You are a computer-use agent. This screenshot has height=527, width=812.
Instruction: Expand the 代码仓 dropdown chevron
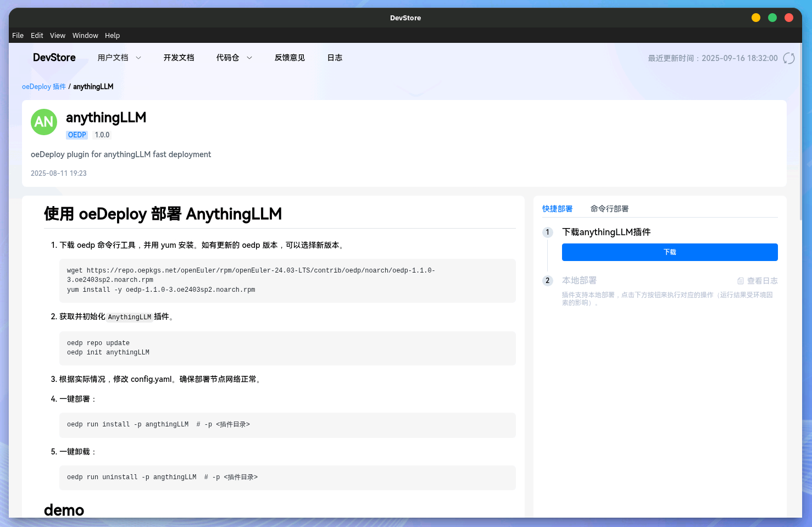click(x=249, y=58)
